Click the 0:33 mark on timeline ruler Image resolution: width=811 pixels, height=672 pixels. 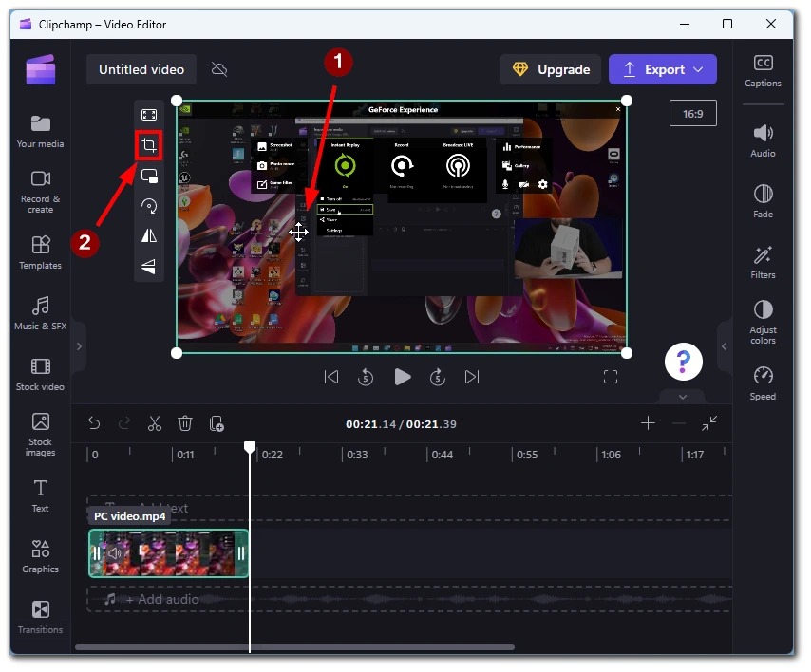tap(356, 455)
